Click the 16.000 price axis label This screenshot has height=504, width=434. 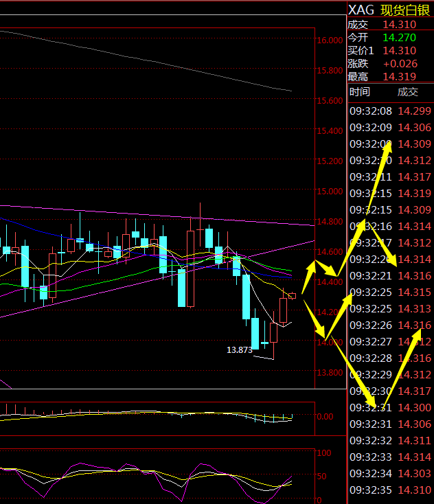330,41
